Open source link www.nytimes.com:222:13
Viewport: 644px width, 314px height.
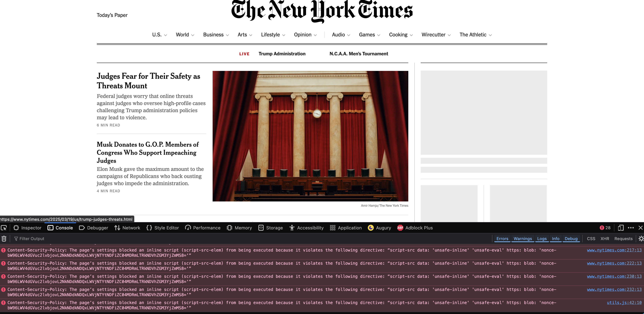click(x=614, y=263)
